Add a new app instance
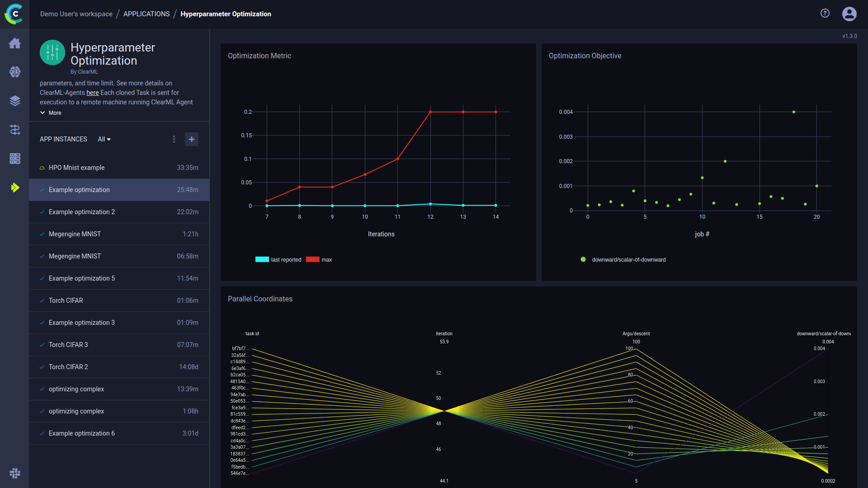Image resolution: width=868 pixels, height=488 pixels. 192,139
